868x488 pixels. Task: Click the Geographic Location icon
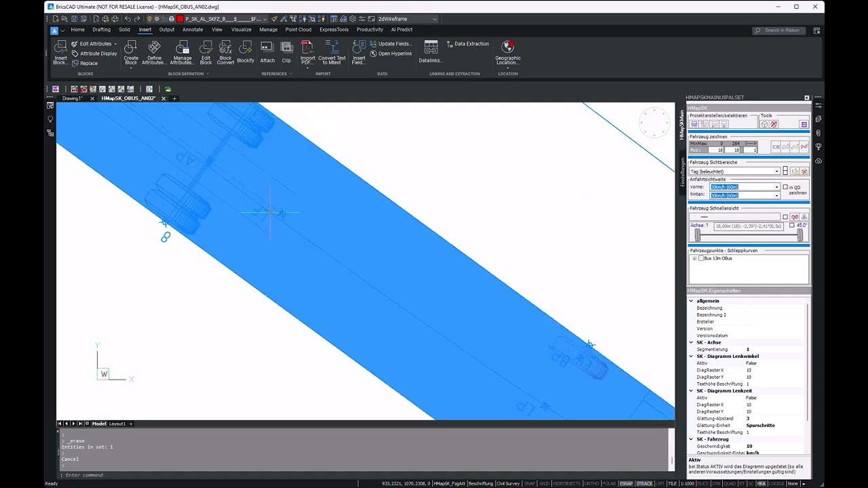click(x=507, y=47)
